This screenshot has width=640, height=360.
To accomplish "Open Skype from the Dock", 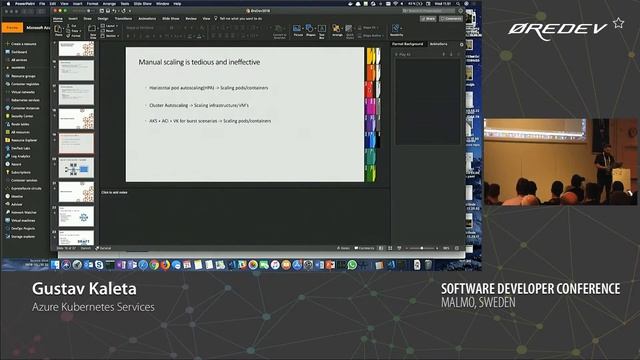I will tap(99, 265).
